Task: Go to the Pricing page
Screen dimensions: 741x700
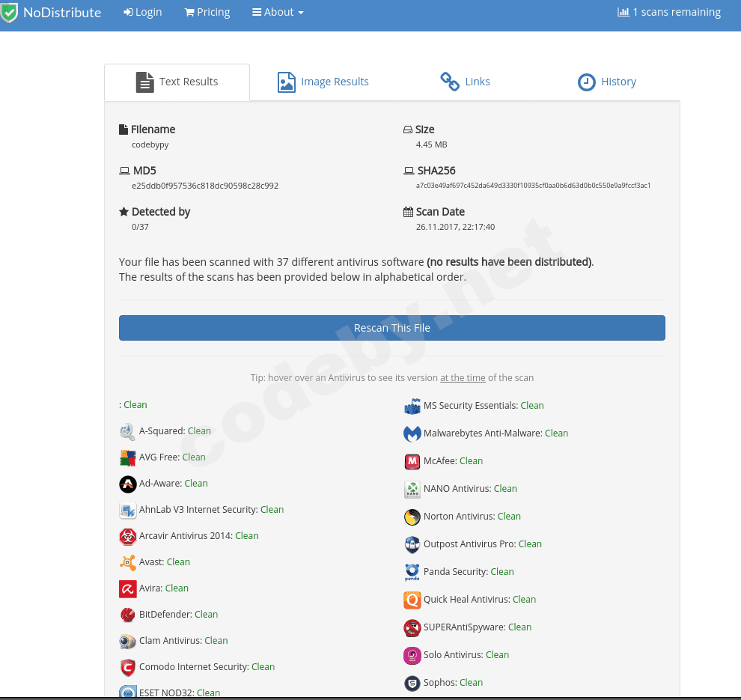Action: (x=207, y=12)
